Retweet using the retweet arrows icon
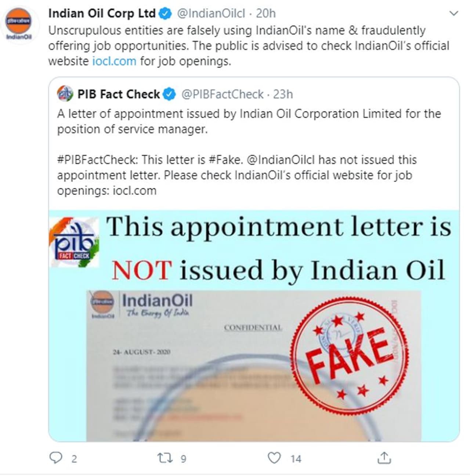470x476 pixels. point(163,458)
